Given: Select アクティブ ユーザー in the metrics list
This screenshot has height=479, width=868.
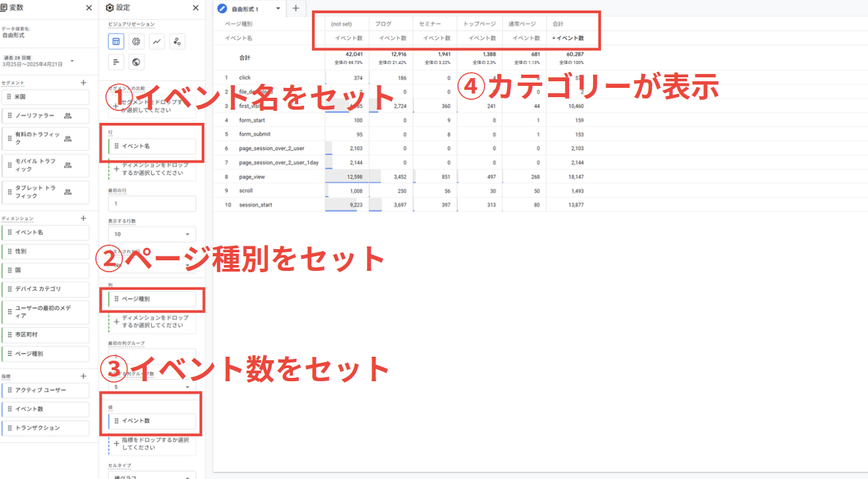Looking at the screenshot, I should tap(45, 390).
